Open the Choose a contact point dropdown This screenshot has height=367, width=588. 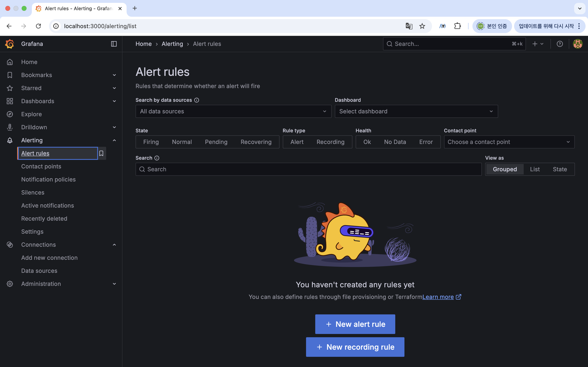pos(509,142)
